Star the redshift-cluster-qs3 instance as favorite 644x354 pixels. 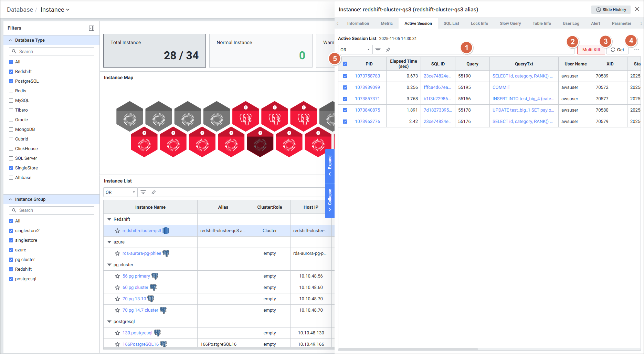click(x=117, y=231)
